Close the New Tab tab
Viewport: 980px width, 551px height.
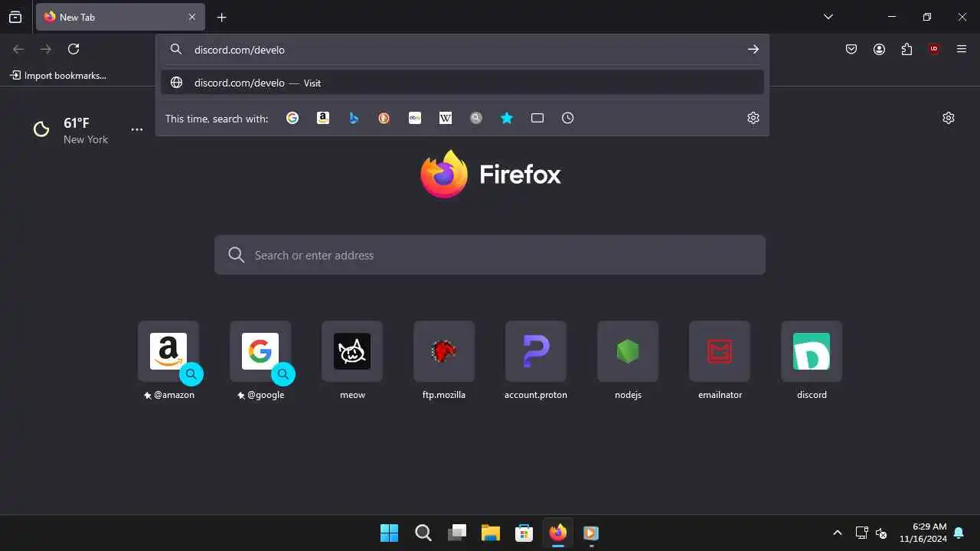coord(192,17)
